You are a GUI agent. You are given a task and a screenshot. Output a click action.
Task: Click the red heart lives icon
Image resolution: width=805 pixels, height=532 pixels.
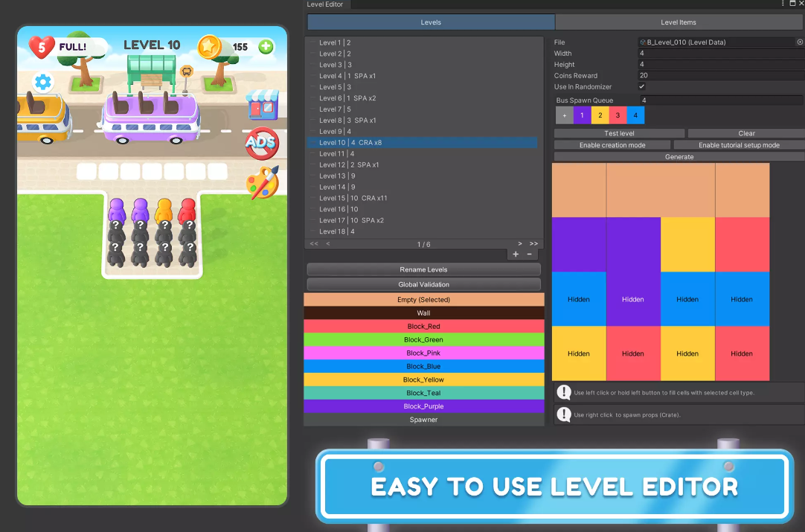pyautogui.click(x=42, y=47)
